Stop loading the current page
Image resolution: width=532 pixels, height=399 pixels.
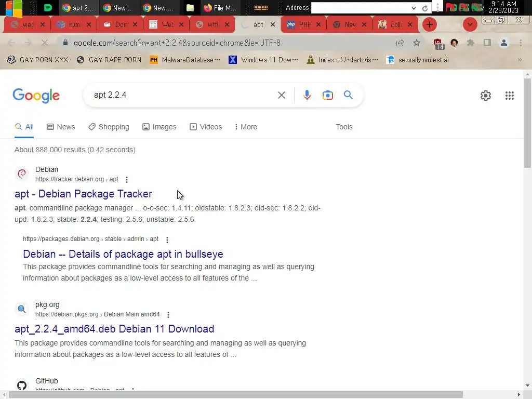(45, 43)
